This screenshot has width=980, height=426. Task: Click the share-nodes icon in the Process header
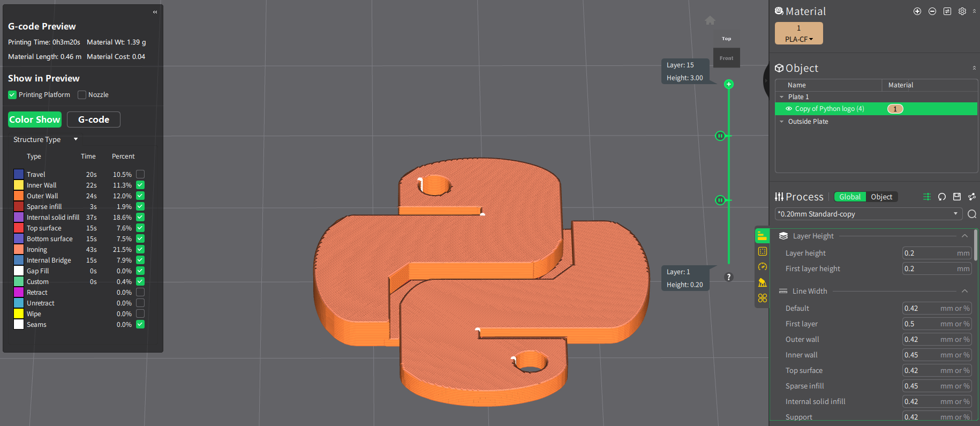pyautogui.click(x=972, y=197)
